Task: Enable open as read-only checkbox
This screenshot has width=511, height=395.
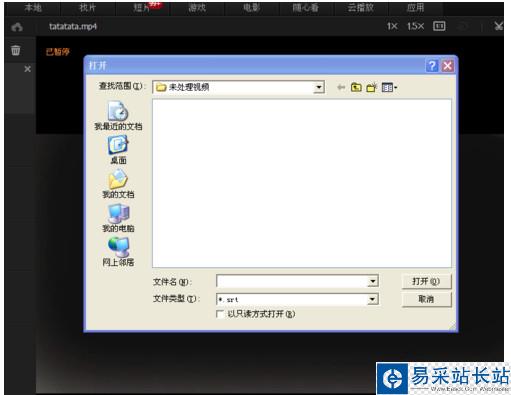Action: pos(220,314)
